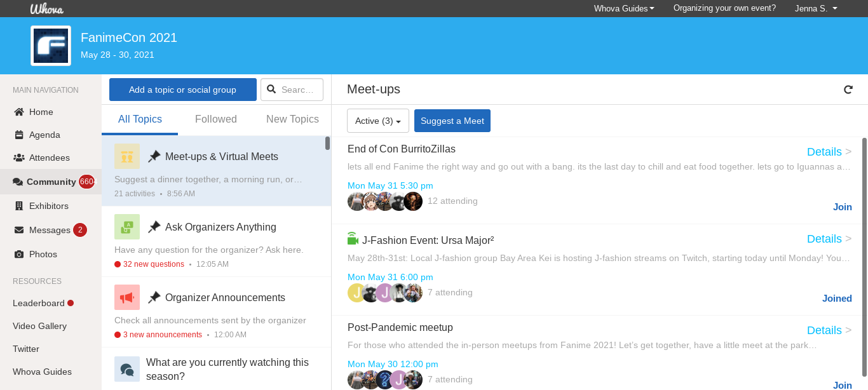This screenshot has width=868, height=390.
Task: Click attendee avatars for Post-Pandemic meetup
Action: (385, 380)
